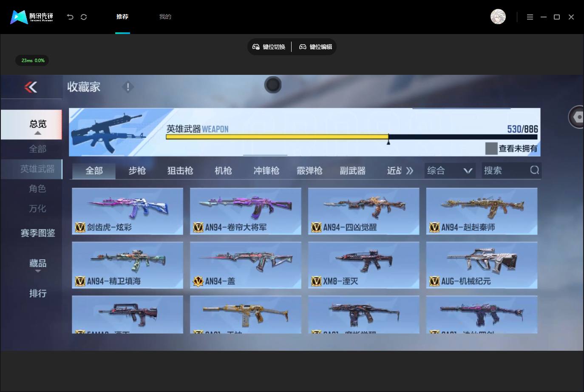Image resolution: width=584 pixels, height=392 pixels.
Task: Click the 530/886 collection count
Action: click(x=522, y=129)
